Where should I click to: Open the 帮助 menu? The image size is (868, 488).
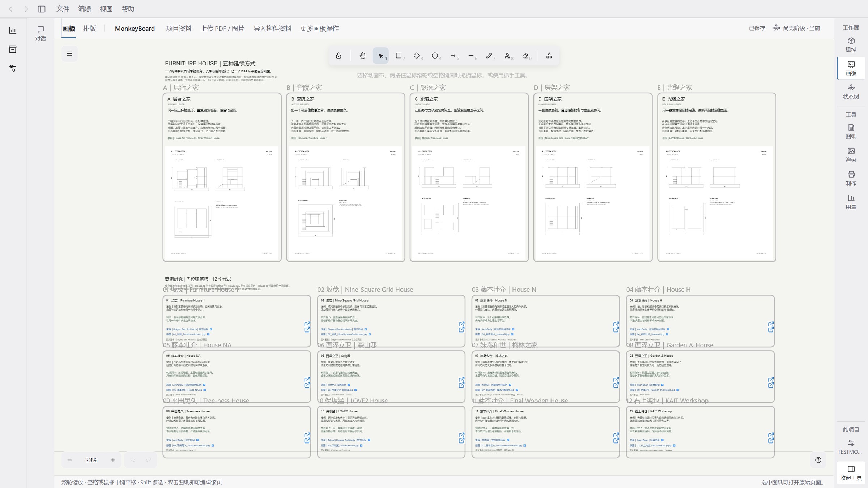128,9
